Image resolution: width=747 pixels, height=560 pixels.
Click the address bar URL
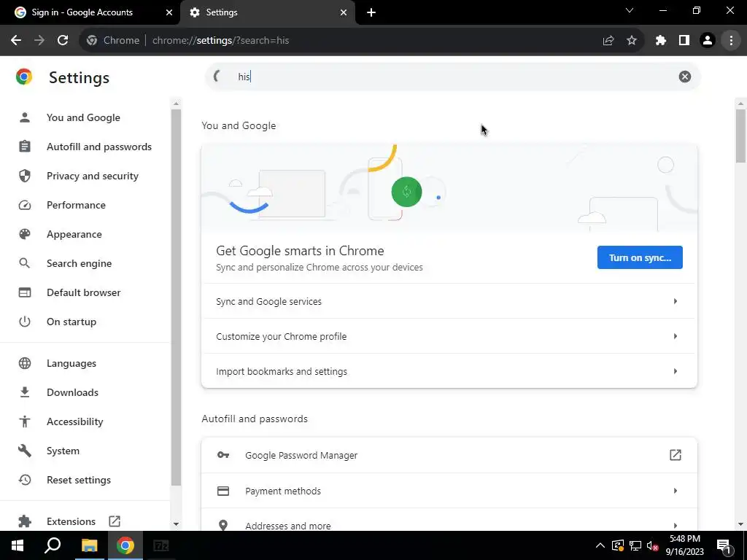pos(220,41)
